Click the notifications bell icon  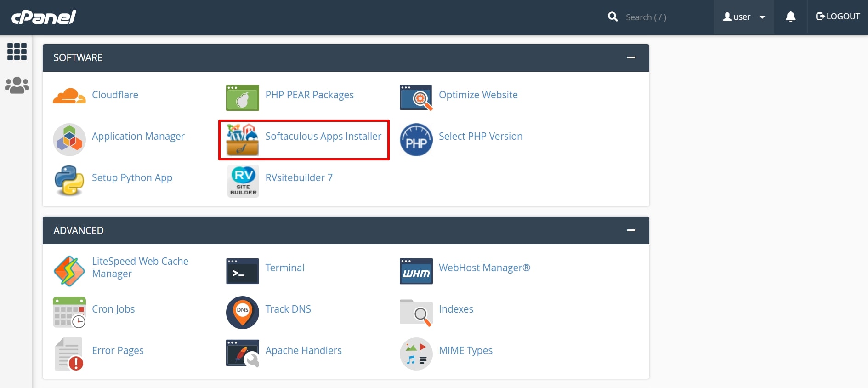(791, 17)
